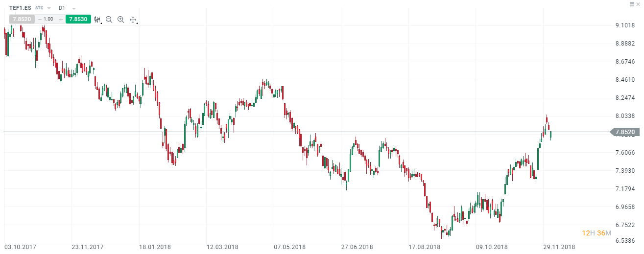Viewport: 644px width, 254px height.
Task: Close the TEF1.ES chart window
Action: point(638,4)
